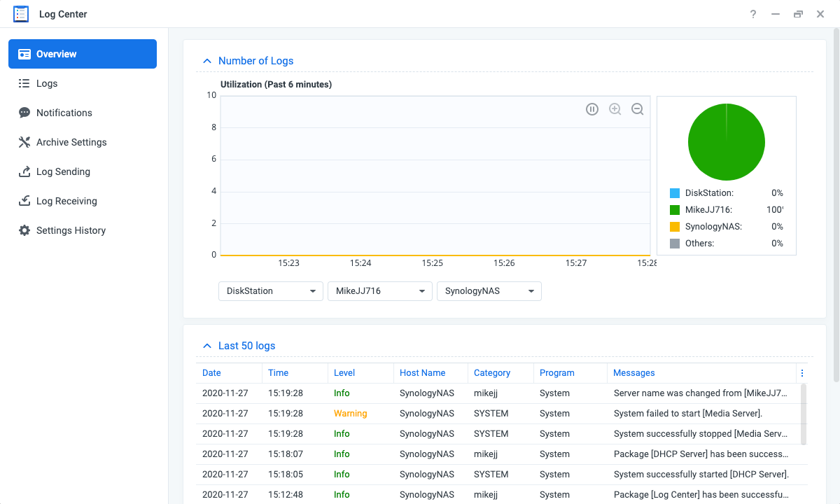The width and height of the screenshot is (840, 504).
Task: Collapse the Number of Logs section
Action: point(207,61)
